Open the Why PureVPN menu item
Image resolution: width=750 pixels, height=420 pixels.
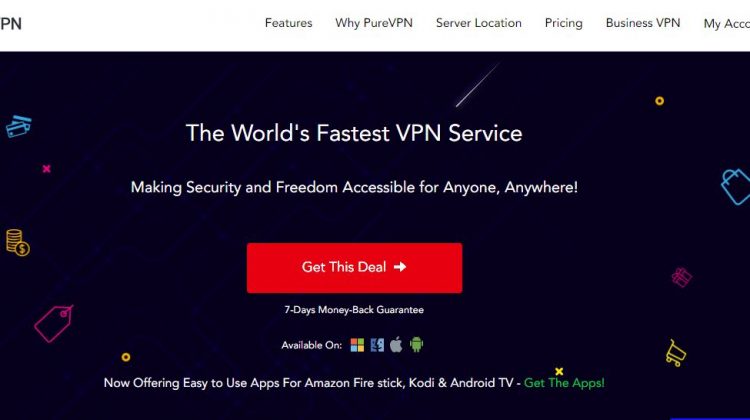point(374,23)
